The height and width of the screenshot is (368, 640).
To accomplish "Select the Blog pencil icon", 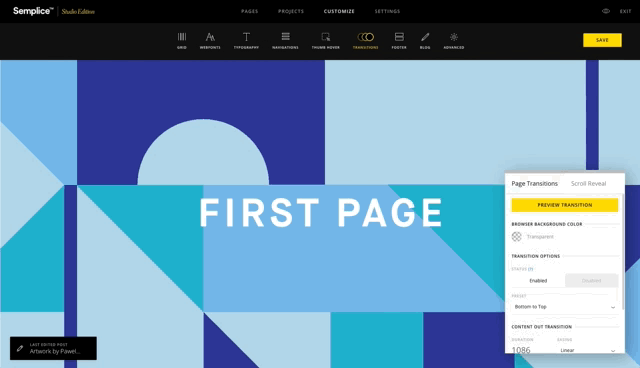I will [x=425, y=37].
